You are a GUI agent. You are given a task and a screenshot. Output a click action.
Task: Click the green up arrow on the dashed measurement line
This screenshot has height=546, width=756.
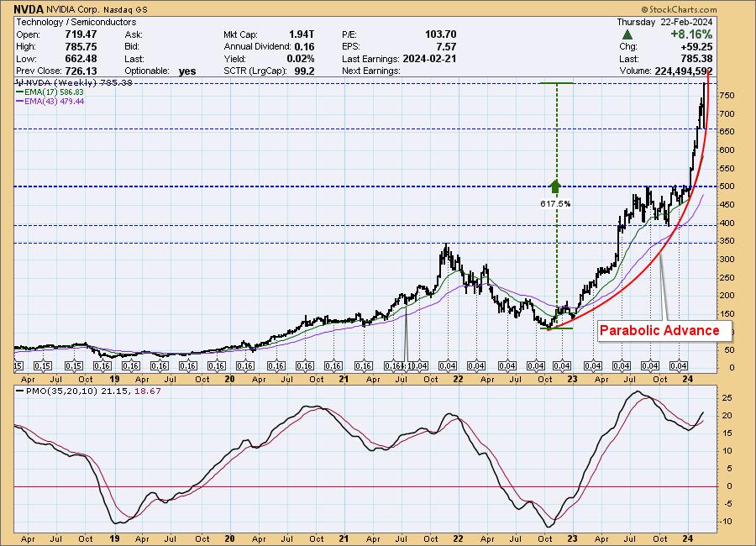[x=555, y=186]
